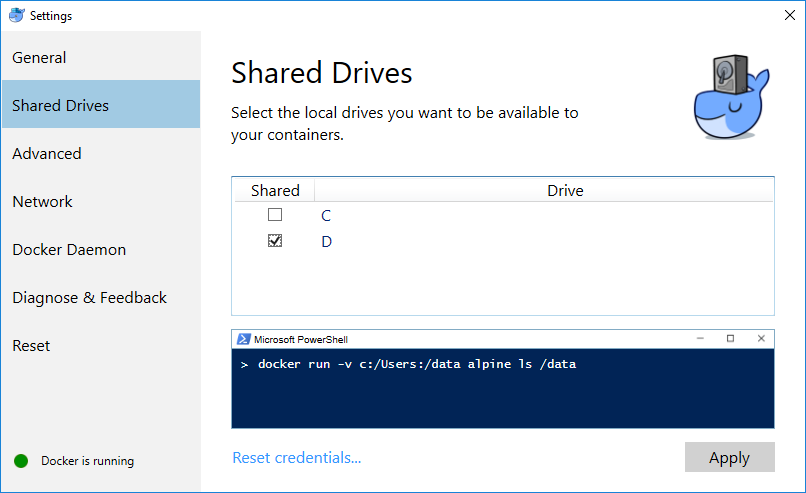Uncheck the shared checkbox for drive D
The width and height of the screenshot is (806, 493).
pyautogui.click(x=275, y=241)
